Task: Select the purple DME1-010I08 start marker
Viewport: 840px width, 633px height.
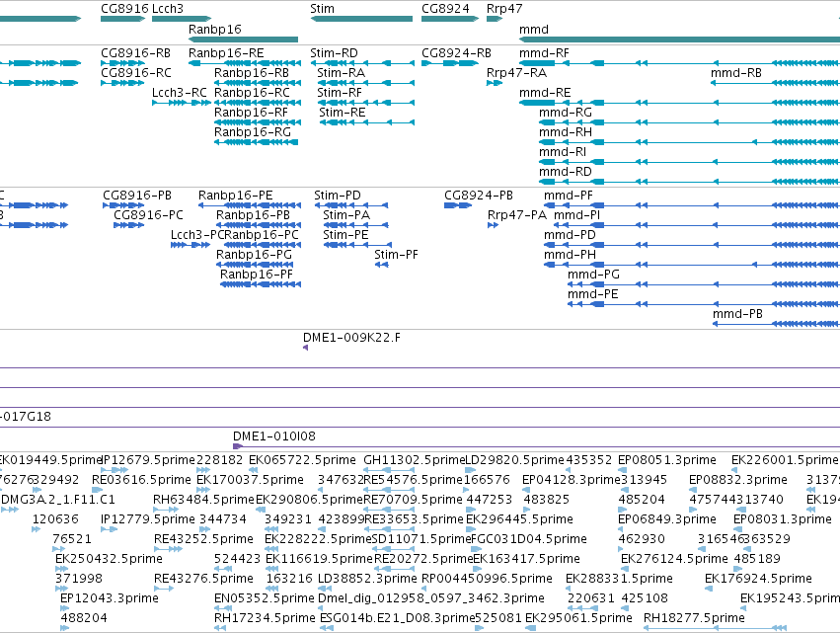Action: click(238, 446)
